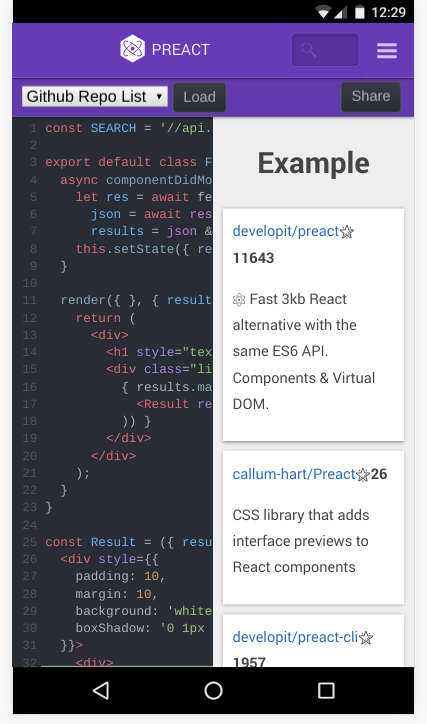The image size is (427, 724).
Task: Click code line 1 const SEARCH
Action: tap(128, 128)
